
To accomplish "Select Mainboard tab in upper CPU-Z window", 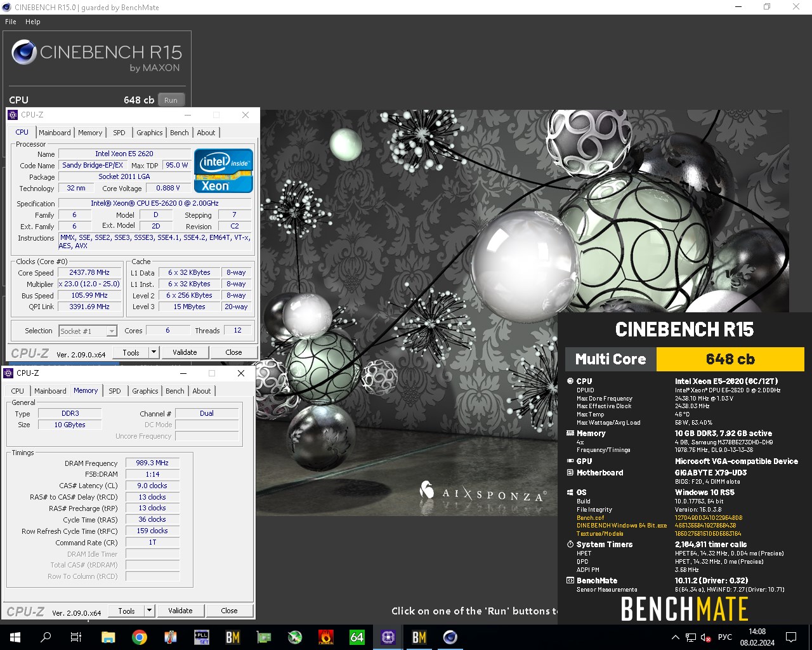I will [x=55, y=133].
